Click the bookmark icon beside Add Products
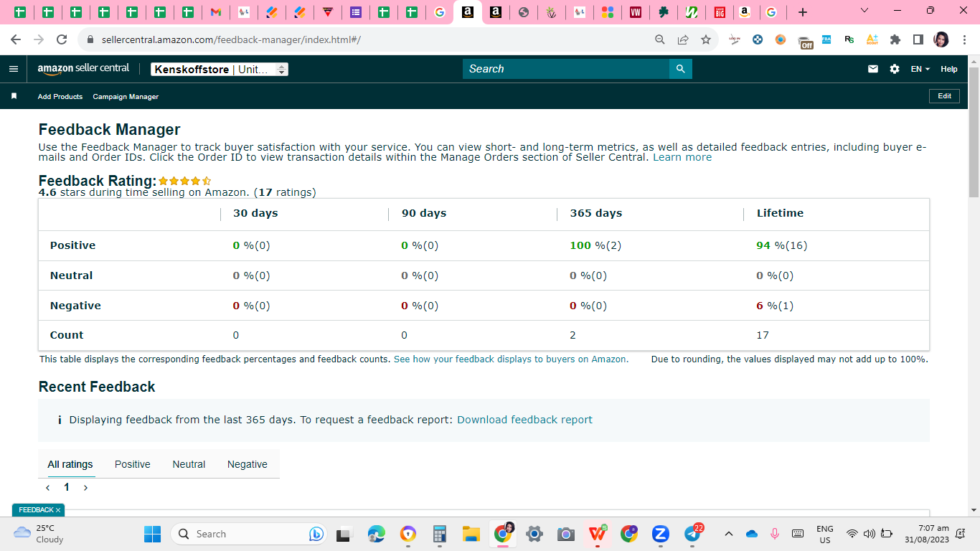The width and height of the screenshot is (980, 551). pyautogui.click(x=14, y=96)
